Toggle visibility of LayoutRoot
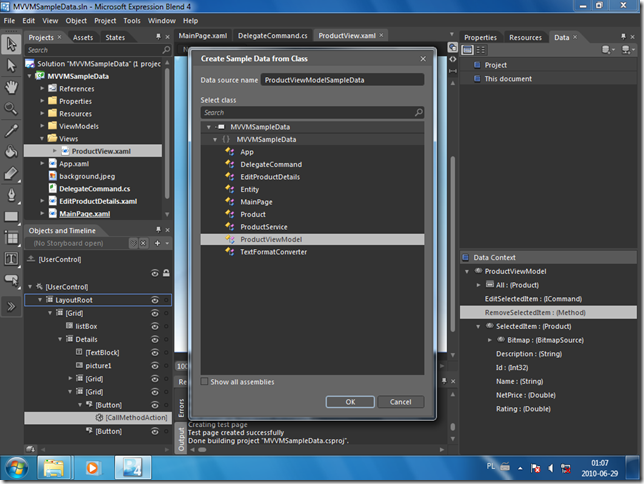The width and height of the screenshot is (644, 484). (x=155, y=300)
